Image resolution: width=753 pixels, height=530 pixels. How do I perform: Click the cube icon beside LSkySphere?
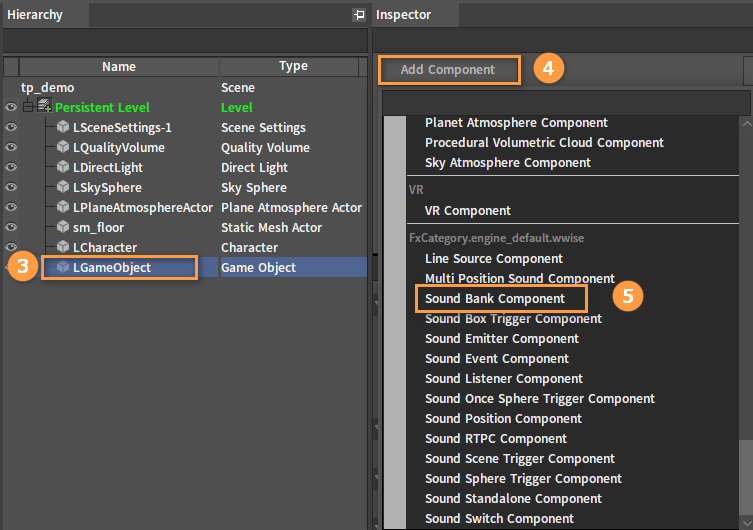(63, 187)
